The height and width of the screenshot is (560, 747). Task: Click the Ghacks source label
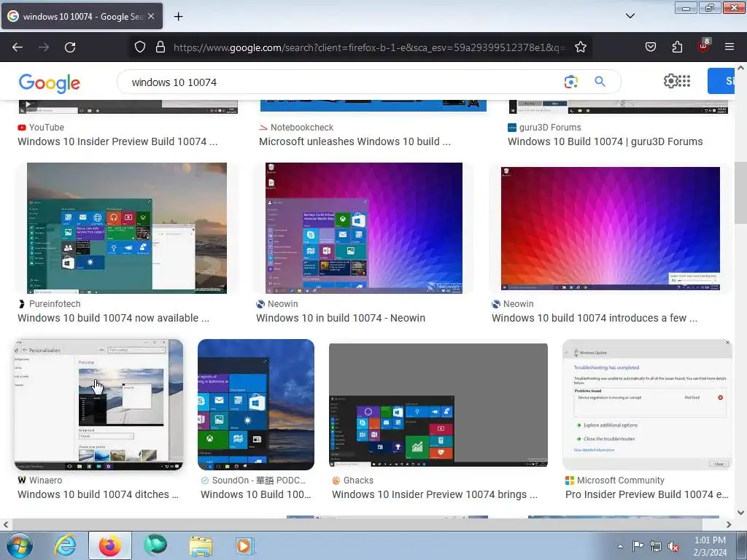click(x=358, y=480)
